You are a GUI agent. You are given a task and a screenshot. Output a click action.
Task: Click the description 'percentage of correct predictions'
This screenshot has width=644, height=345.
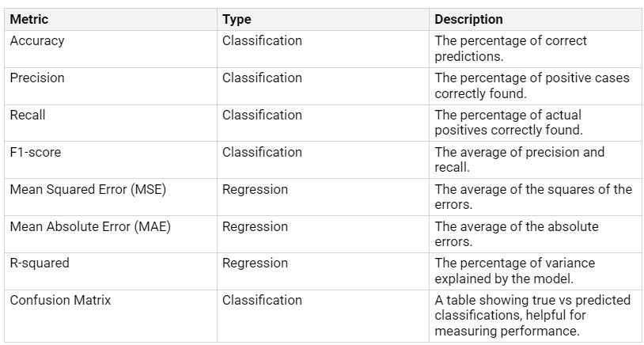click(x=511, y=48)
